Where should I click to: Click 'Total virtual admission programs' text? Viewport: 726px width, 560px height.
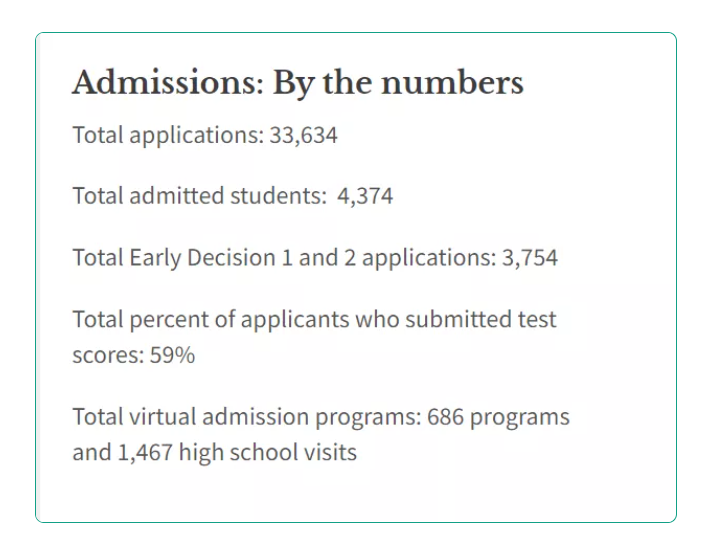pyautogui.click(x=247, y=416)
